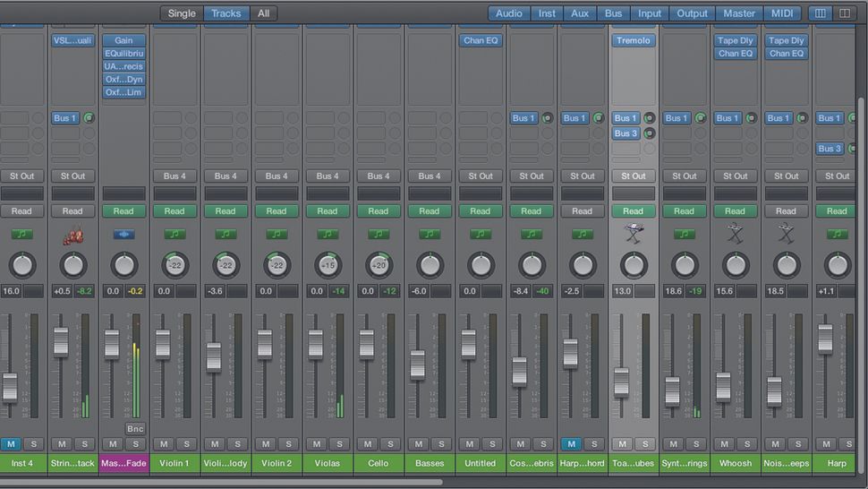Click the Bus 1 send knob on Cos...ebris
This screenshot has height=489, width=868.
(x=547, y=118)
